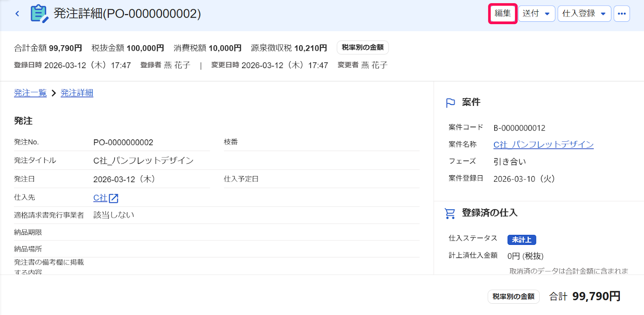
Task: Select the order date 2026-03-12（木）
Action: pyautogui.click(x=124, y=179)
